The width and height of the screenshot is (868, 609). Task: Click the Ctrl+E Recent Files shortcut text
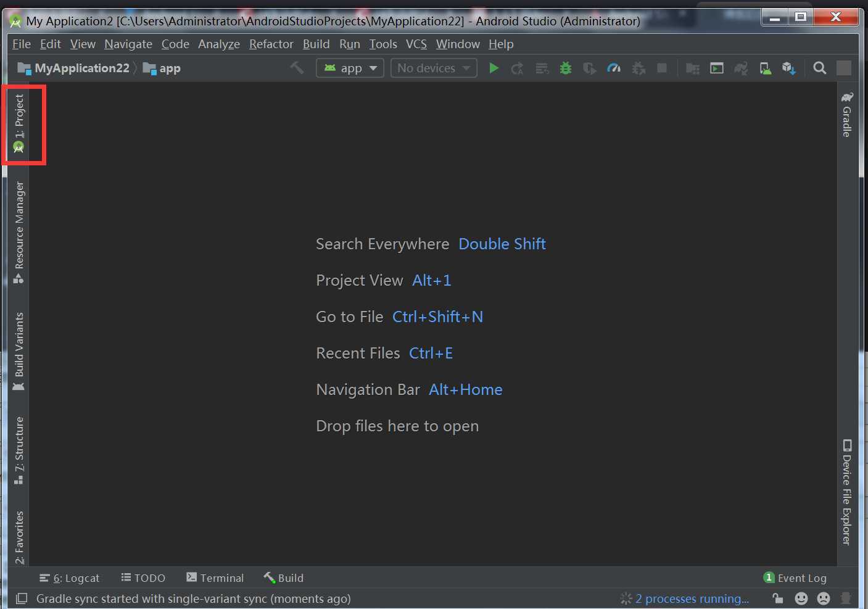tap(431, 353)
